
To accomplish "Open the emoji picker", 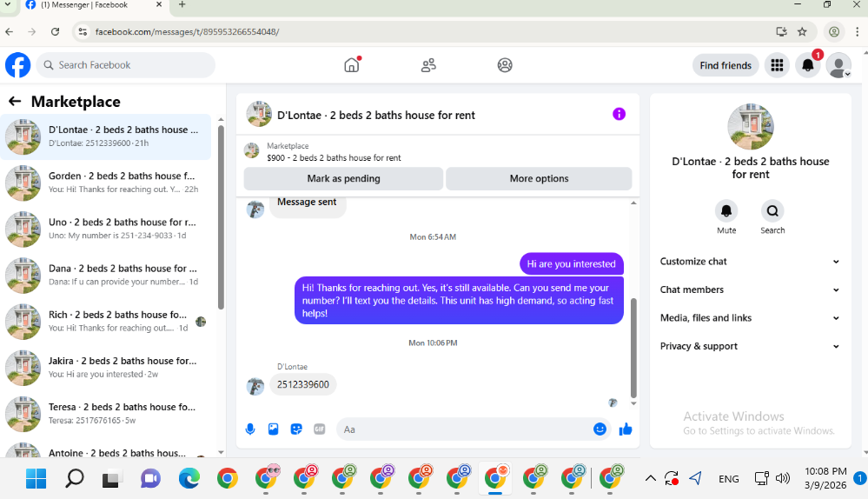I will click(x=600, y=429).
